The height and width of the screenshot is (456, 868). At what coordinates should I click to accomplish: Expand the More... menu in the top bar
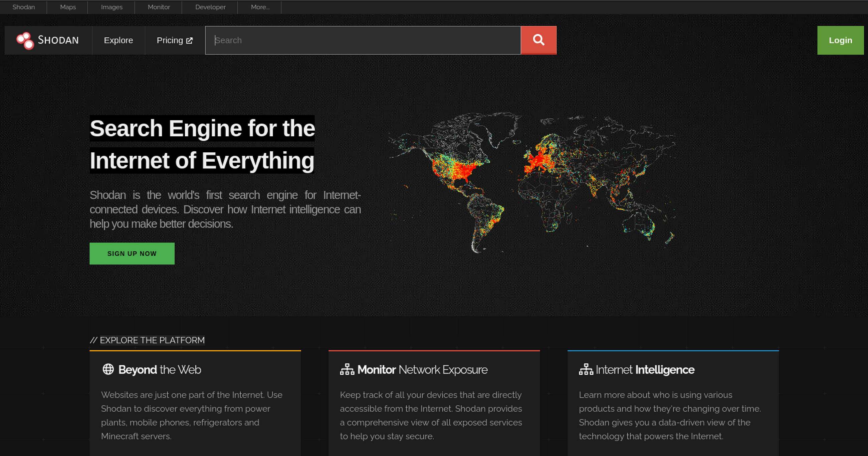(x=260, y=7)
